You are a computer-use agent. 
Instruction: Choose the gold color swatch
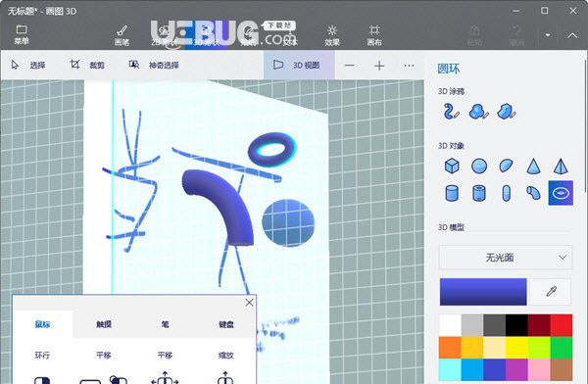[x=472, y=347]
